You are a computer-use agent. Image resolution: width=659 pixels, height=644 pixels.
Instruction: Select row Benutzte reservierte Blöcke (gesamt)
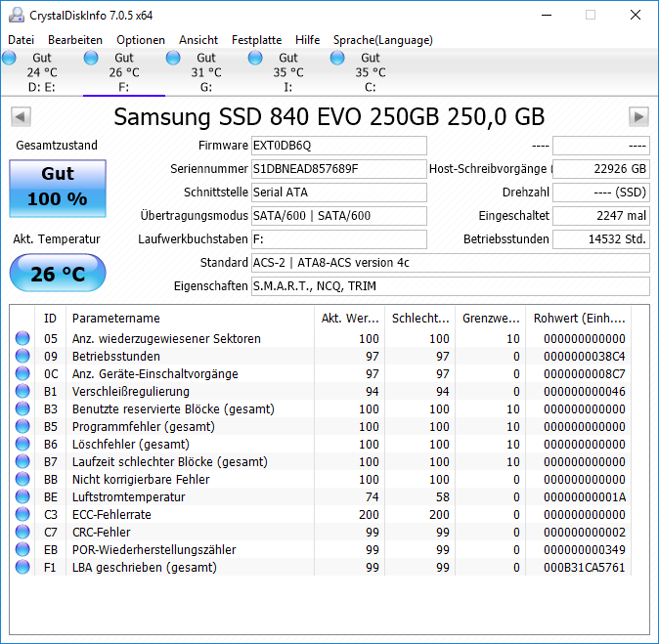(321, 408)
